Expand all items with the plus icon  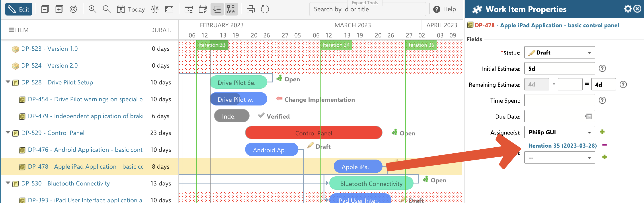(59, 9)
